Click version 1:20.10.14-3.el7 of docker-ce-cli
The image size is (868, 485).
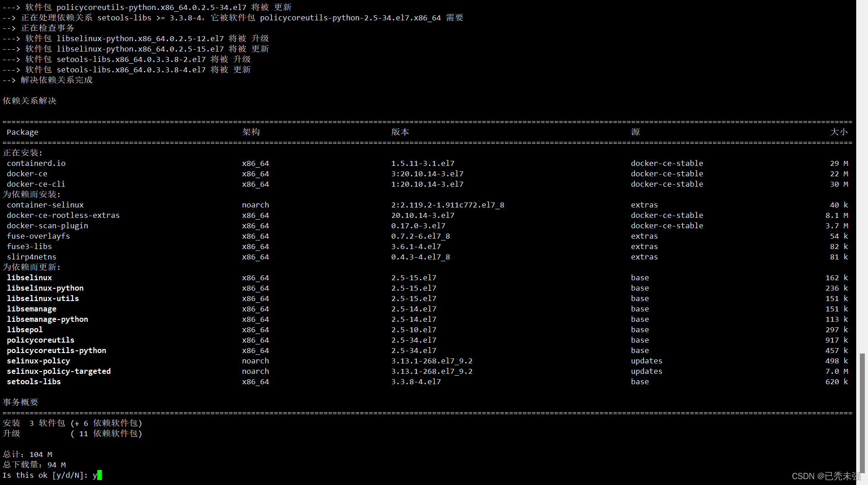[427, 184]
